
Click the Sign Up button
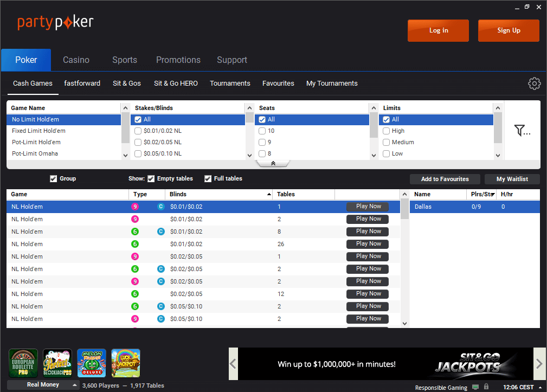tap(509, 31)
